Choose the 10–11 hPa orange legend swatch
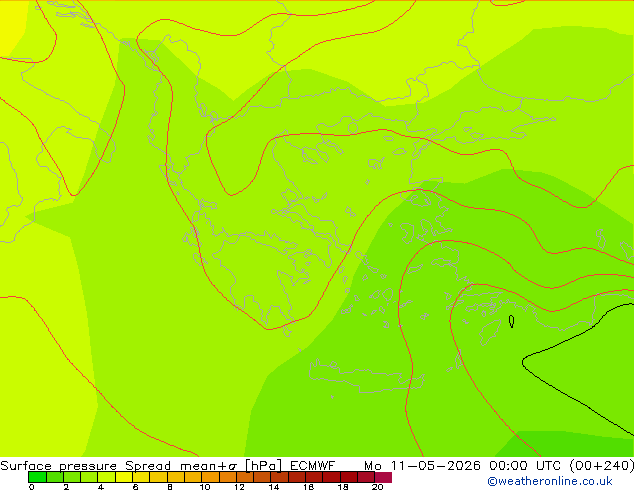The image size is (634, 490). click(210, 477)
